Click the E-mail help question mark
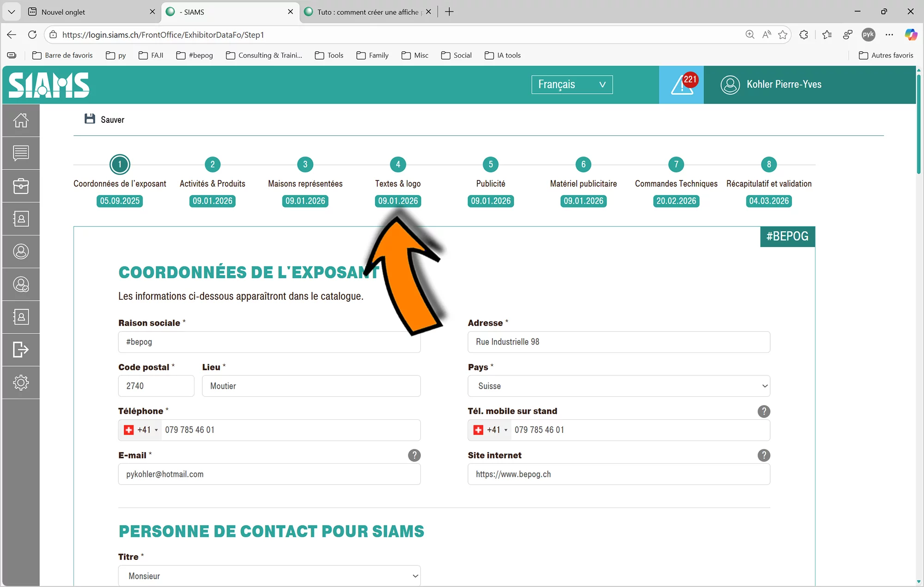 pos(414,455)
